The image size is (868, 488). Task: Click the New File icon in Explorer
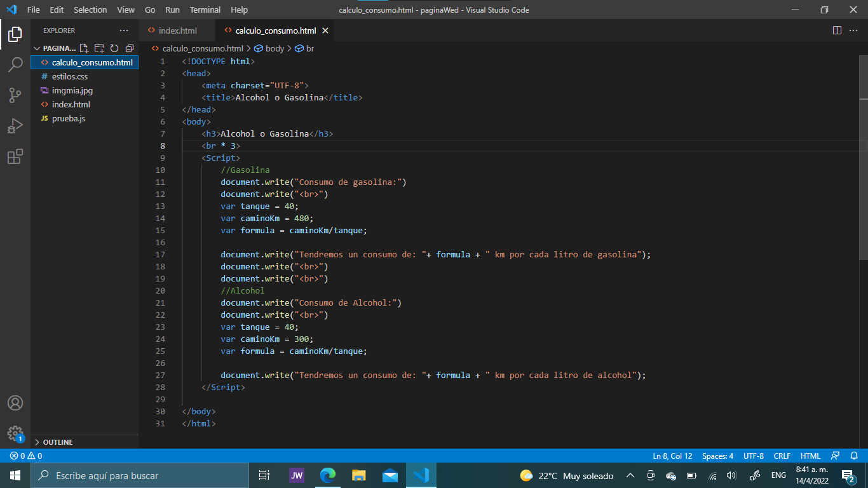point(85,48)
